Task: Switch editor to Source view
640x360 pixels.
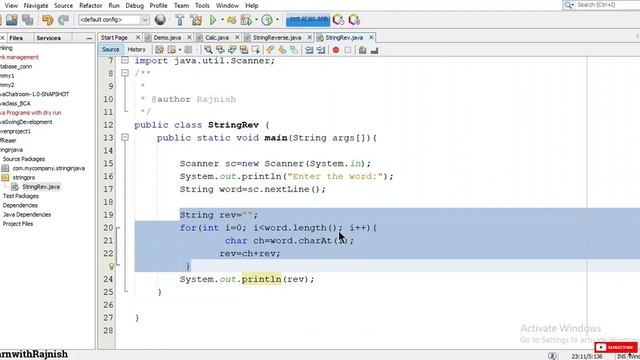Action: pos(111,49)
